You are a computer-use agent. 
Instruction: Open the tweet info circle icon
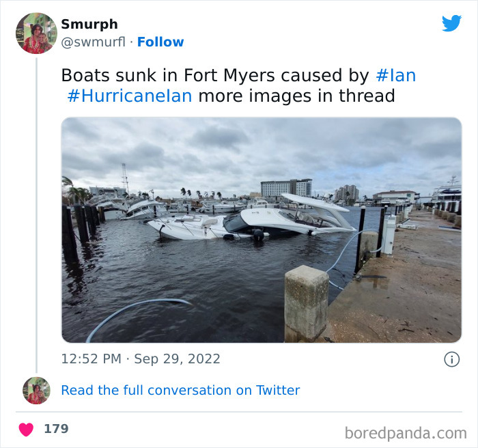[451, 359]
